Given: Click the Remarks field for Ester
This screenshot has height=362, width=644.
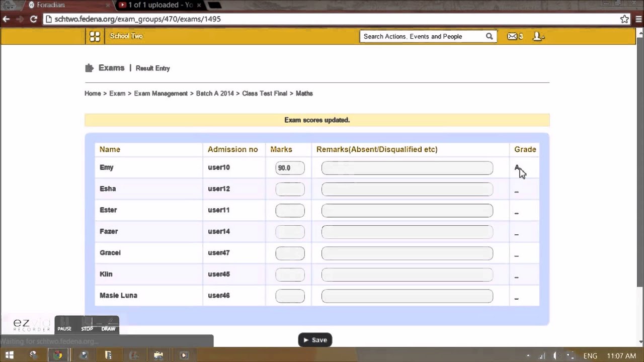Looking at the screenshot, I should 407,211.
